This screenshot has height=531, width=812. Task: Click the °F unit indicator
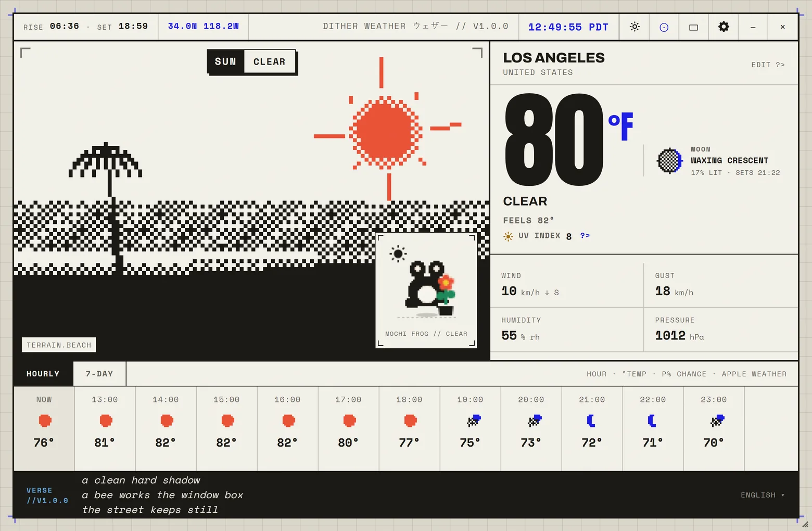[620, 127]
